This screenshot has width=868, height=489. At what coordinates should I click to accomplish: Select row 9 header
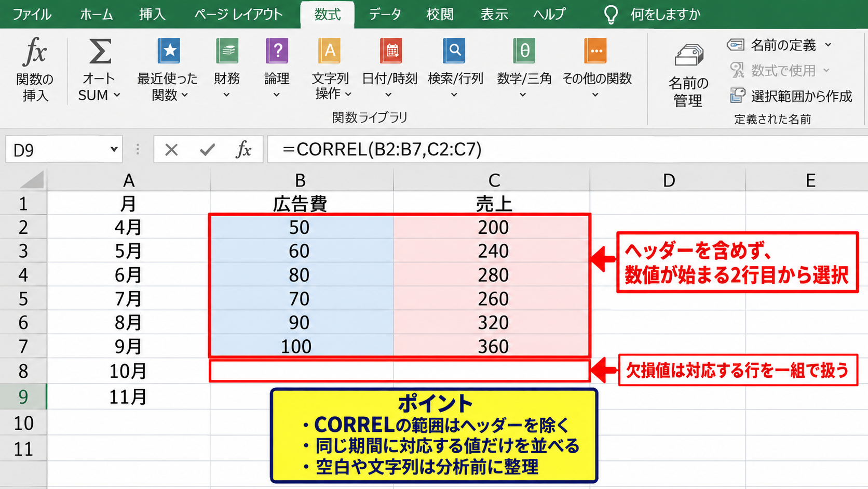tap(23, 397)
